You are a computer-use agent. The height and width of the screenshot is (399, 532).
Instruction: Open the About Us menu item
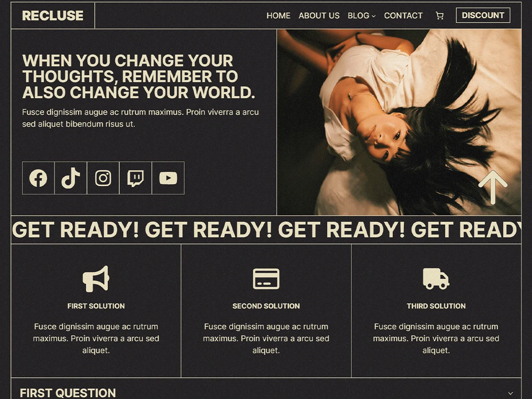pyautogui.click(x=319, y=16)
